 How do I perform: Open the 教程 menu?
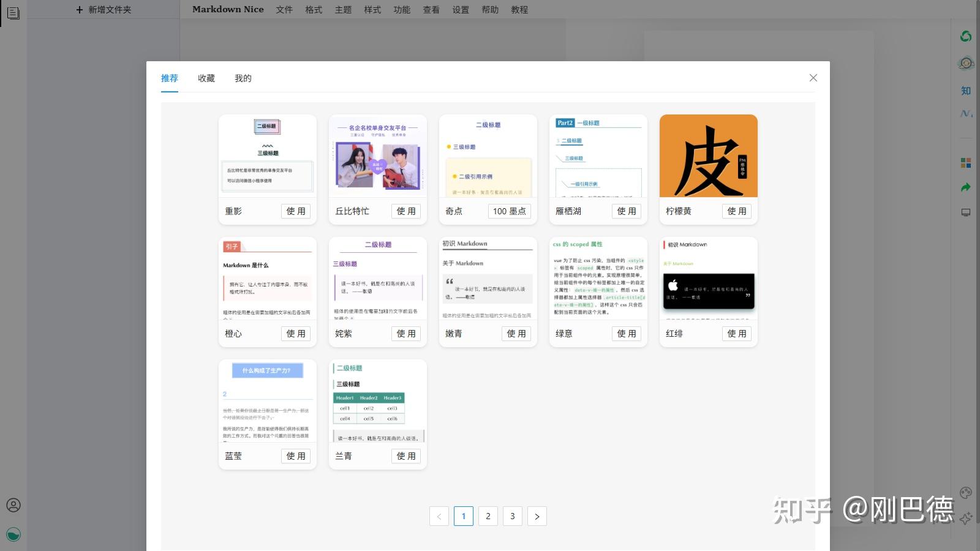[x=519, y=10]
